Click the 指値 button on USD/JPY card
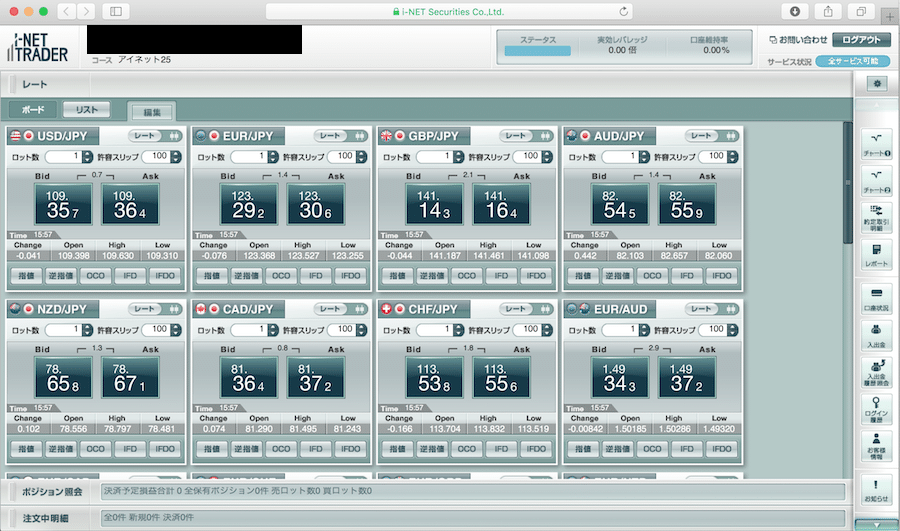 [26, 276]
